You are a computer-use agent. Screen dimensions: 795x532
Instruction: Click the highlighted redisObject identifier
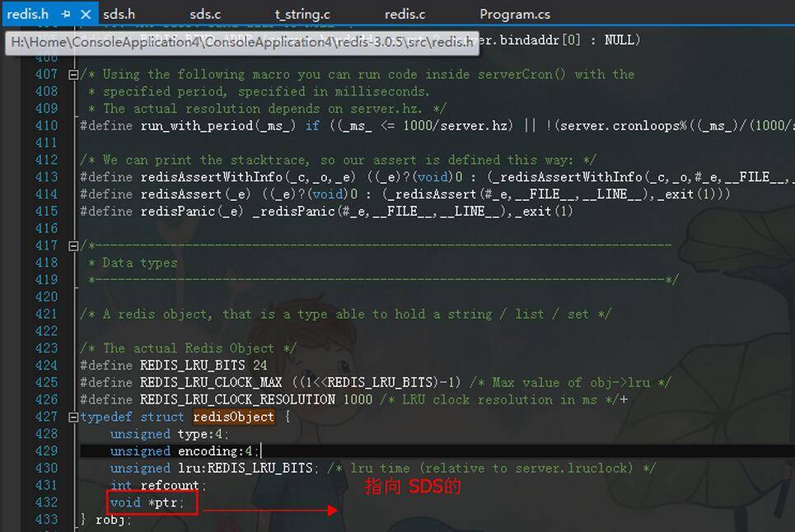click(x=233, y=417)
